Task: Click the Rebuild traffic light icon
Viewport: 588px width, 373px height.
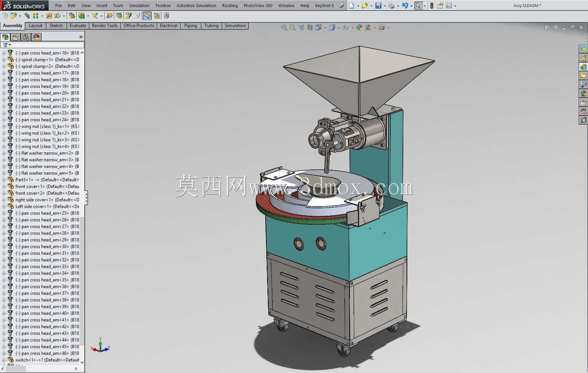Action: 432,6
